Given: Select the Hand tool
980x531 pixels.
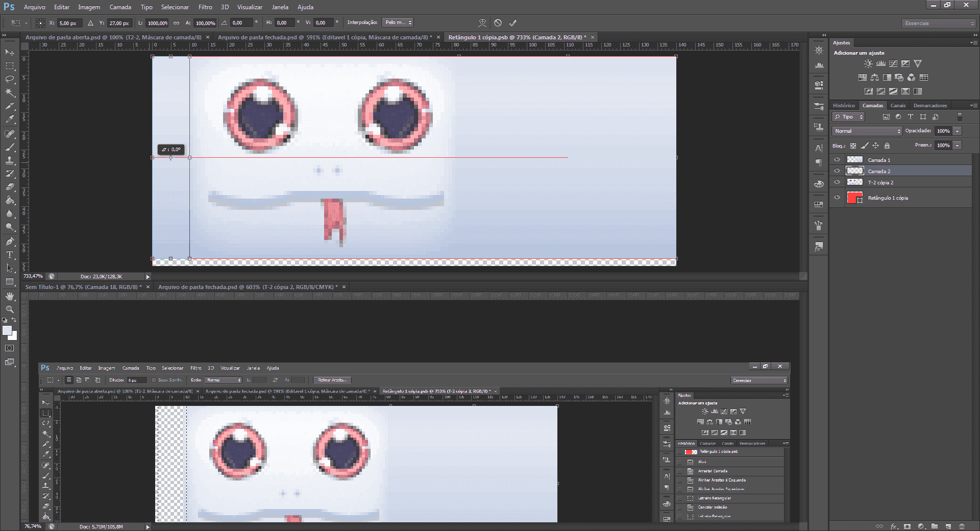Looking at the screenshot, I should (10, 296).
